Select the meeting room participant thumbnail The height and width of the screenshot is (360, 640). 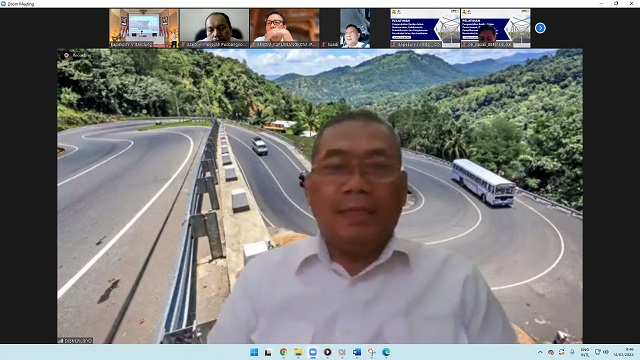coord(144,28)
